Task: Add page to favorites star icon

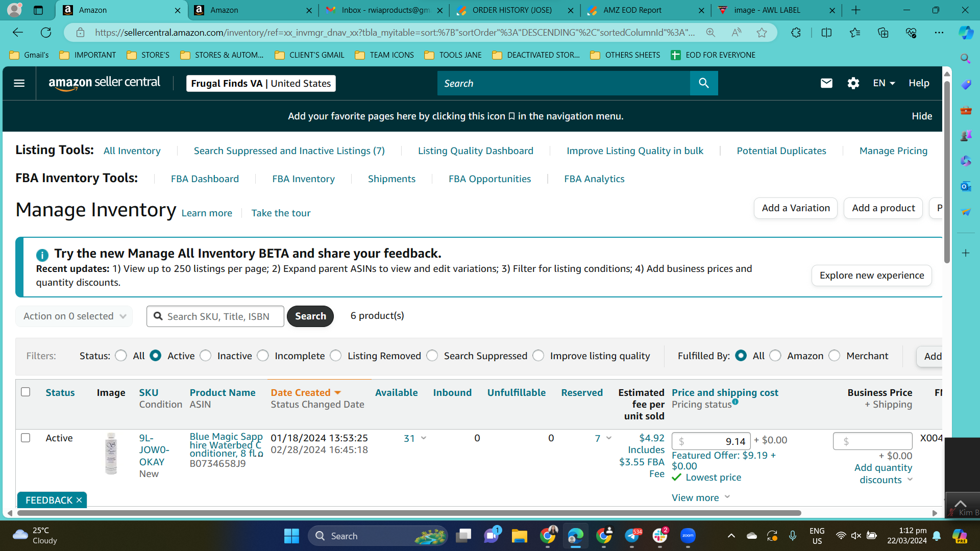Action: [762, 33]
